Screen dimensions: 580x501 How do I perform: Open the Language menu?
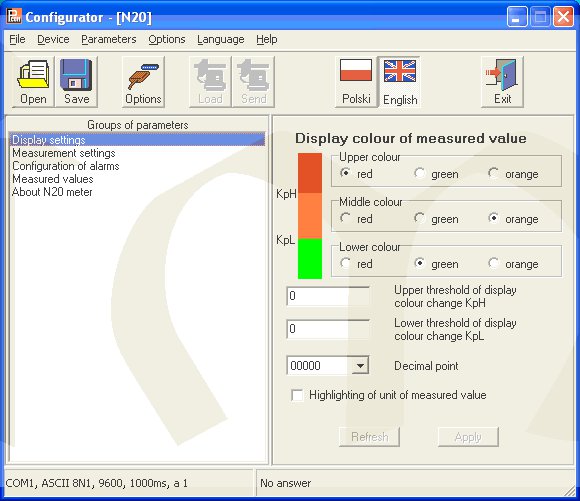pos(220,39)
